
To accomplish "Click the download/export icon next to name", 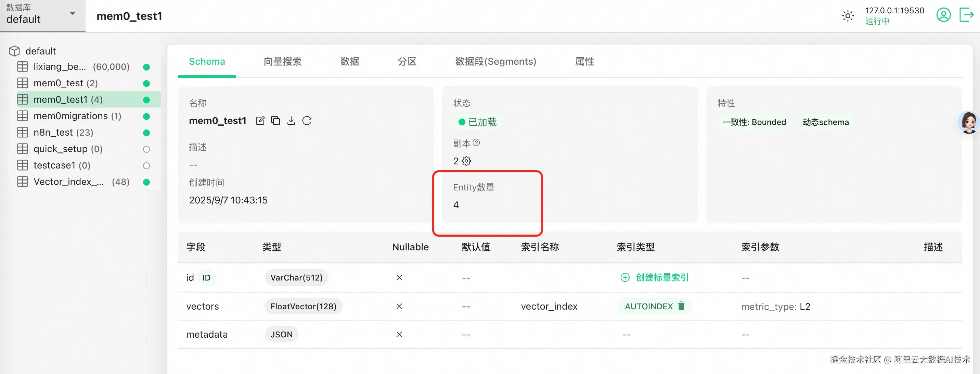I will 291,121.
